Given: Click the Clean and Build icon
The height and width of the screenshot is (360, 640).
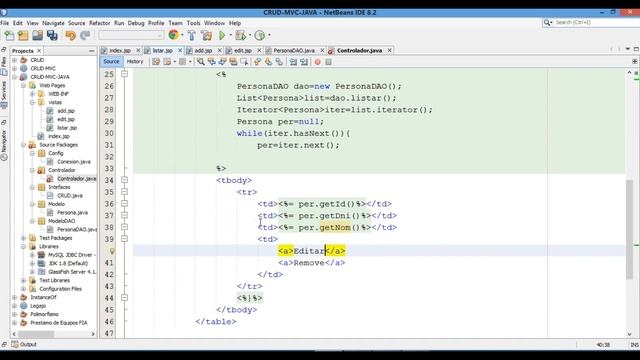Looking at the screenshot, I should point(207,36).
